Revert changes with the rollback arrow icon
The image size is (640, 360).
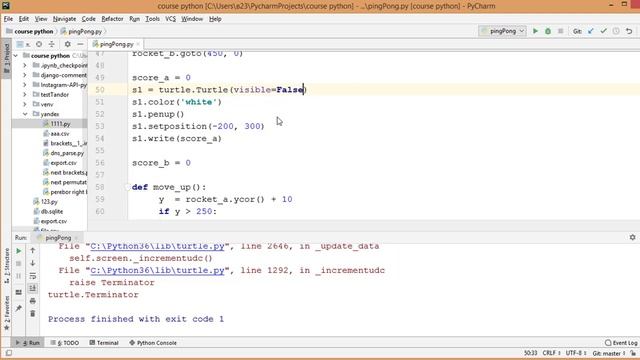pos(629,31)
